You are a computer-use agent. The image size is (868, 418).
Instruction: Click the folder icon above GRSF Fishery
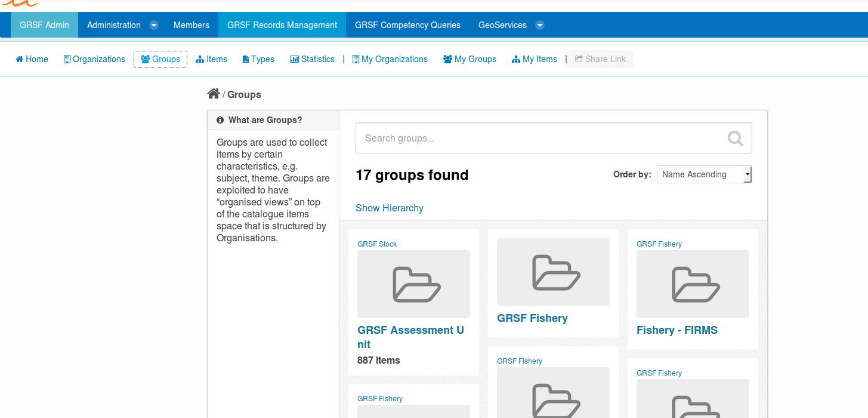pyautogui.click(x=553, y=272)
